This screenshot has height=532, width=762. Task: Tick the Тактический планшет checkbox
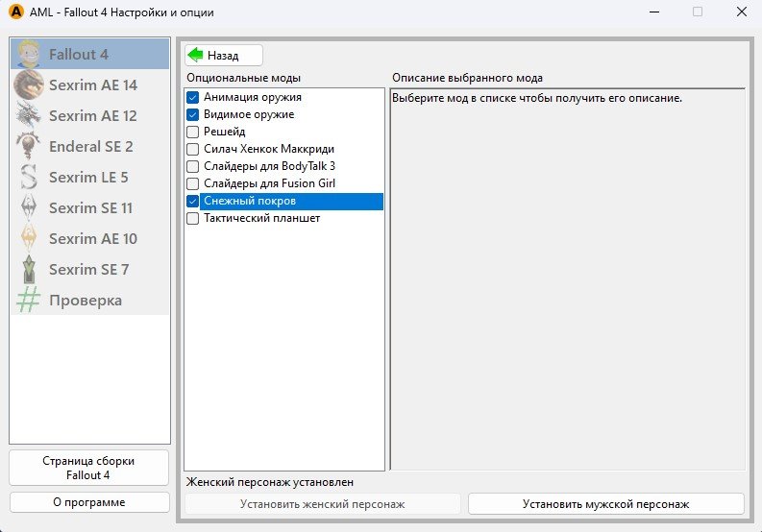(193, 219)
